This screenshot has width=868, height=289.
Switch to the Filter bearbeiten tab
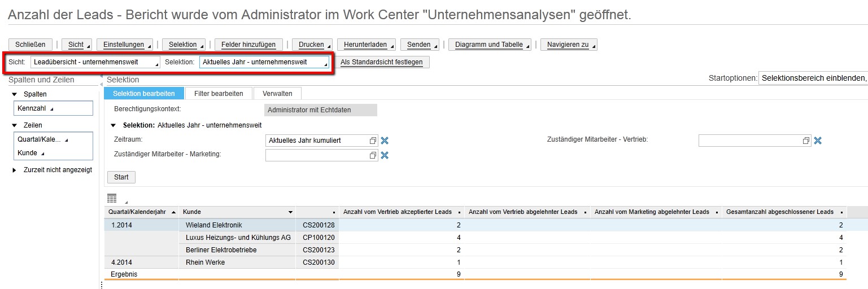[219, 93]
